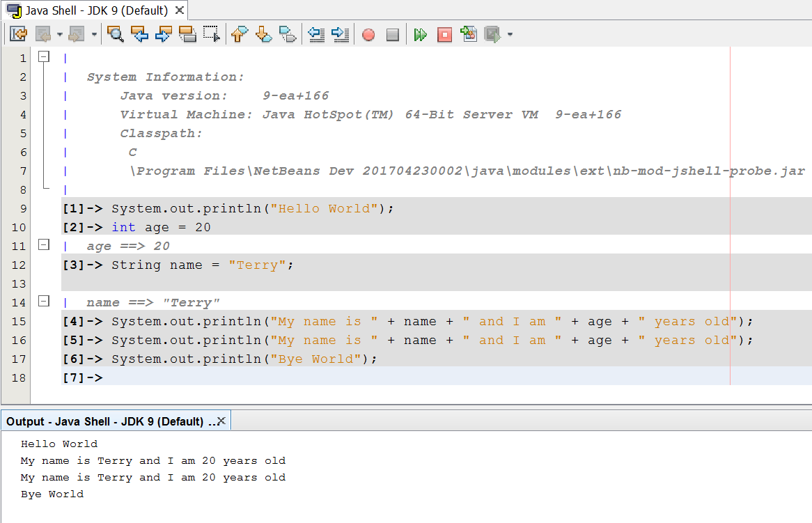Jump to Previous Bookmark icon

click(240, 34)
